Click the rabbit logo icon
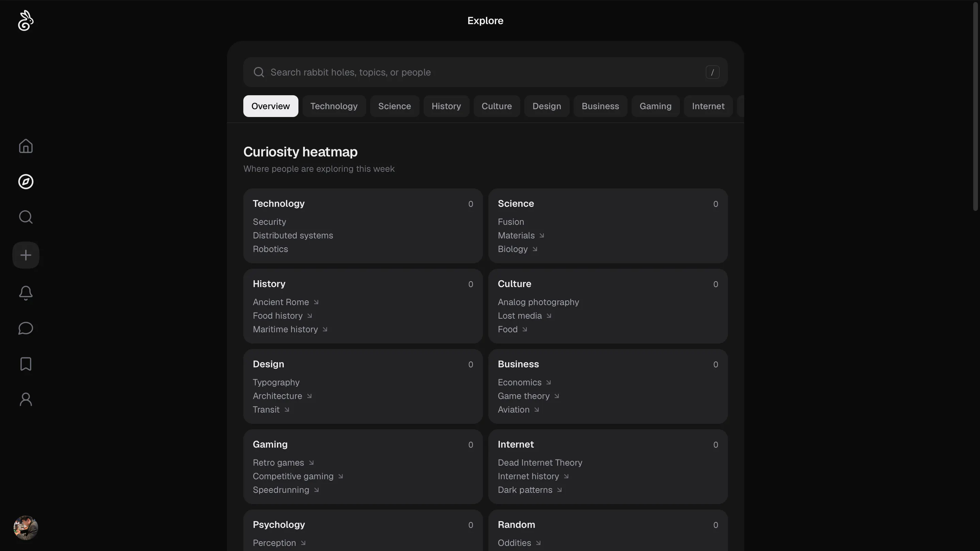The width and height of the screenshot is (980, 551). (x=26, y=20)
